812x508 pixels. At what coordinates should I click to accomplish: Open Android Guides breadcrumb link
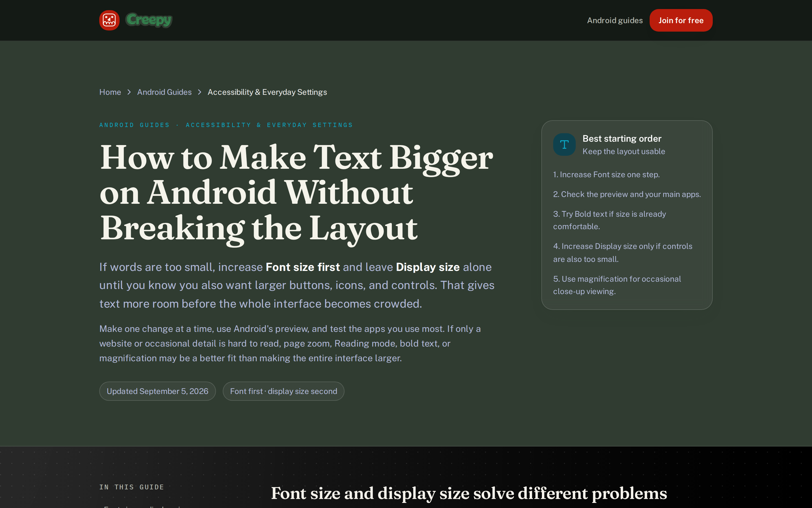click(164, 92)
